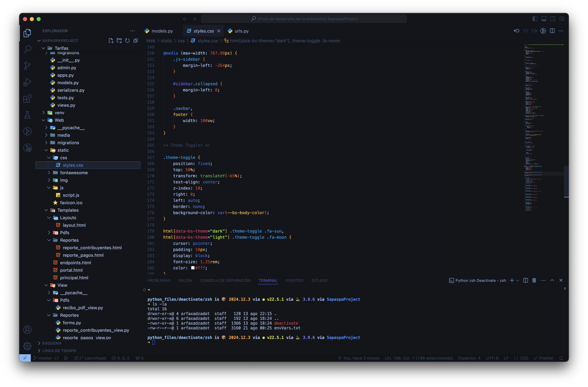Open the PUERTOS panel tab

pyautogui.click(x=294, y=281)
